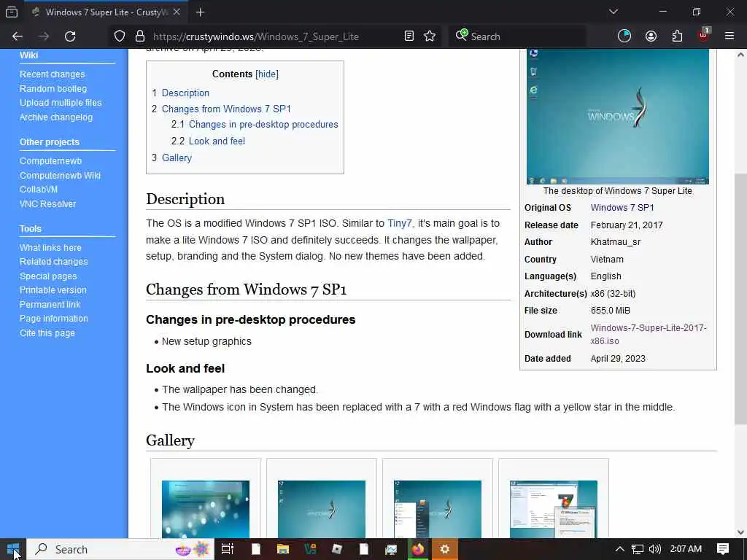This screenshot has width=747, height=560.
Task: Open VNC Resolver sidebar link
Action: pos(47,204)
